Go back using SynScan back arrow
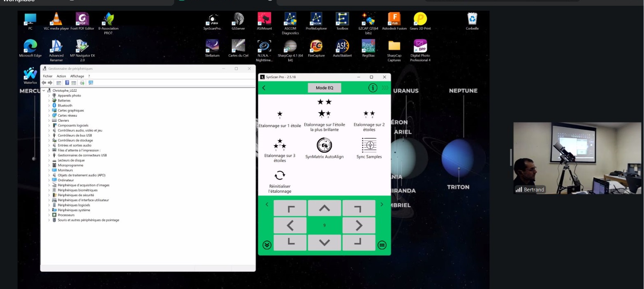 tap(264, 88)
